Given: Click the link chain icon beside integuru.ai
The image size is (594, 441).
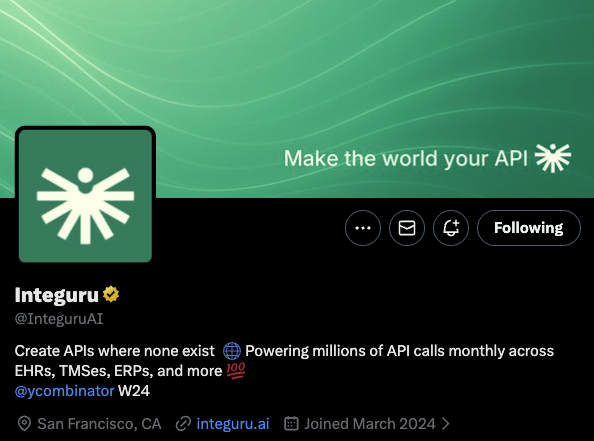Looking at the screenshot, I should [183, 424].
